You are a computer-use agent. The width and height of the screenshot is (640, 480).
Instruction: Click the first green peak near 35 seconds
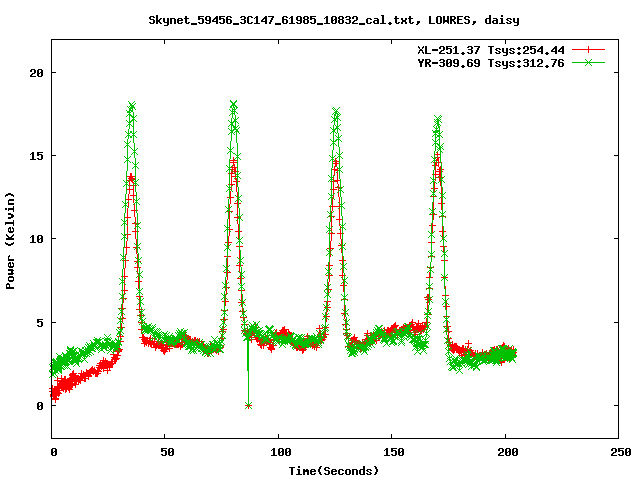click(x=131, y=106)
